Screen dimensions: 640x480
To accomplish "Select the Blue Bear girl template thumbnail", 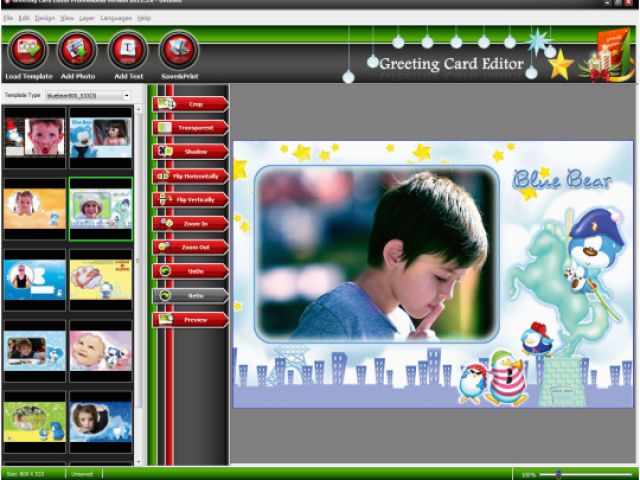I will pyautogui.click(x=101, y=138).
